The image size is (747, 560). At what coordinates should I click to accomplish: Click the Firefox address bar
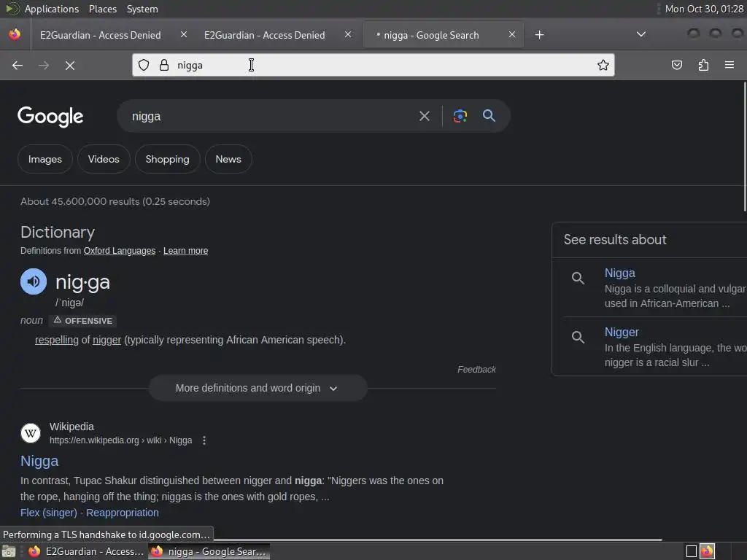pos(373,65)
